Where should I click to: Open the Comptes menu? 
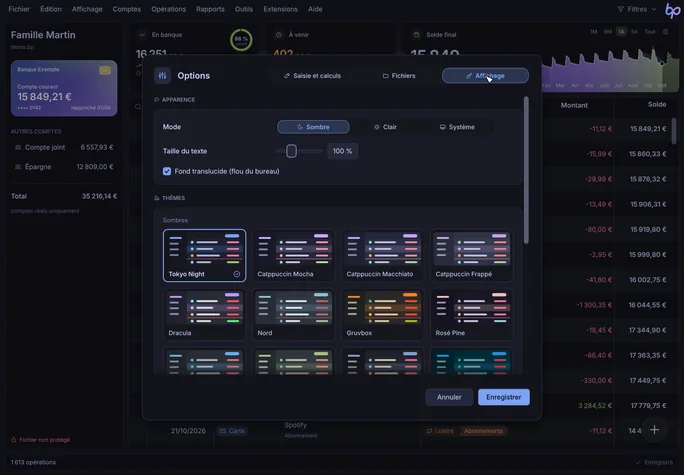tap(127, 9)
